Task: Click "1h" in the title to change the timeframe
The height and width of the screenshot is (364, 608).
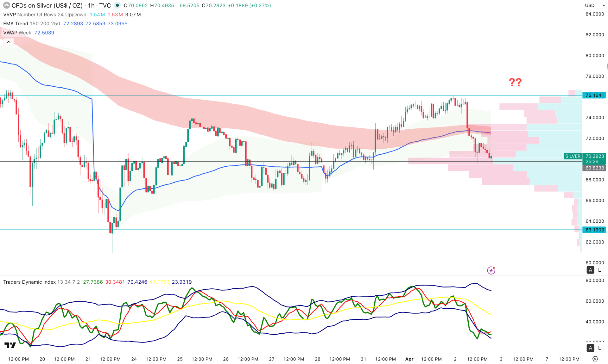Action: [x=92, y=5]
